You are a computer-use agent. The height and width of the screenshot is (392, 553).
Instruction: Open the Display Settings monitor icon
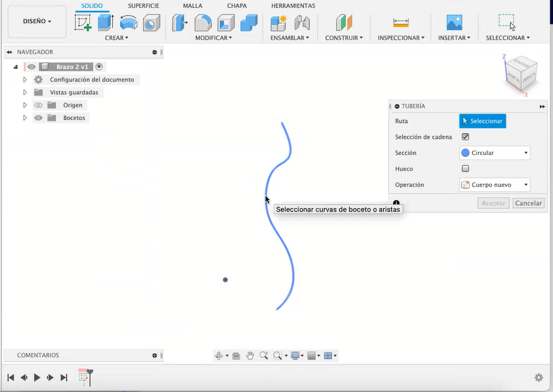[x=295, y=356]
